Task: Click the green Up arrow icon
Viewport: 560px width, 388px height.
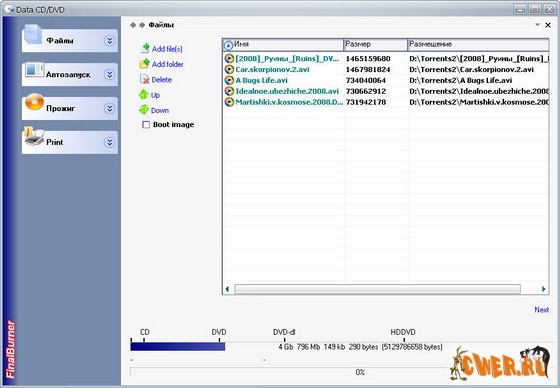Action: [144, 95]
